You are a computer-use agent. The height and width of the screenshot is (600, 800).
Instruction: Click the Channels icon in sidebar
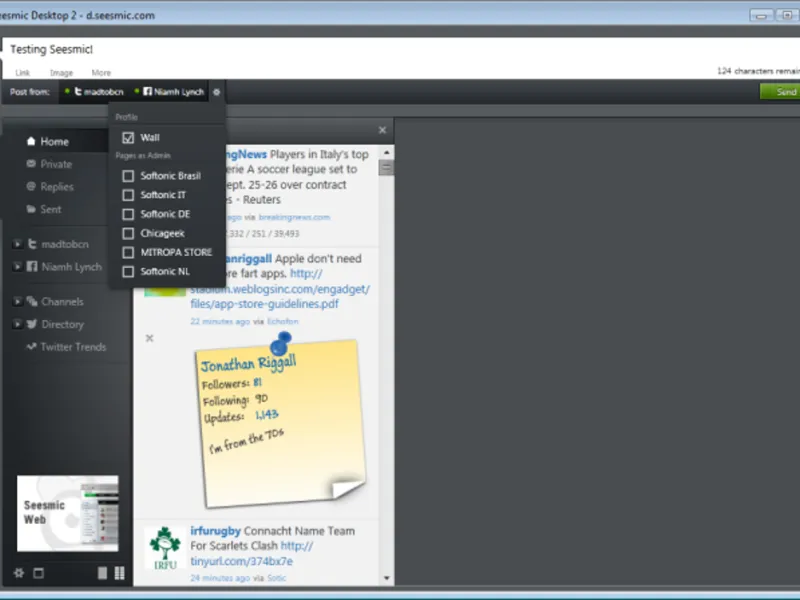coord(32,301)
